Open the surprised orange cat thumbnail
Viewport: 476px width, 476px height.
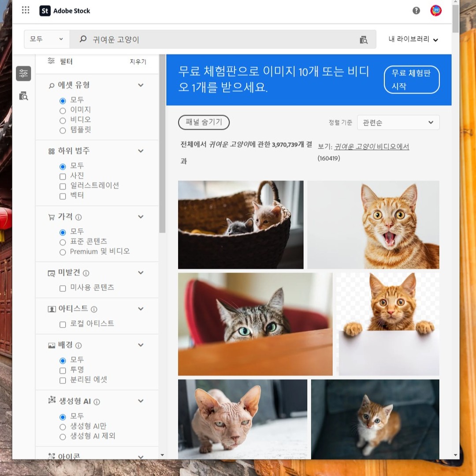click(373, 225)
